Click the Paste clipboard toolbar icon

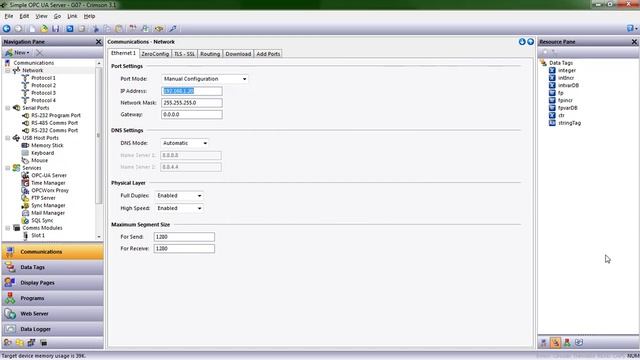coord(119,29)
